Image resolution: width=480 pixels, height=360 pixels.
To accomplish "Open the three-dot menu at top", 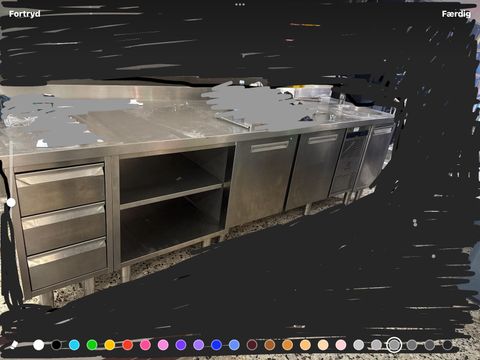I will click(240, 4).
